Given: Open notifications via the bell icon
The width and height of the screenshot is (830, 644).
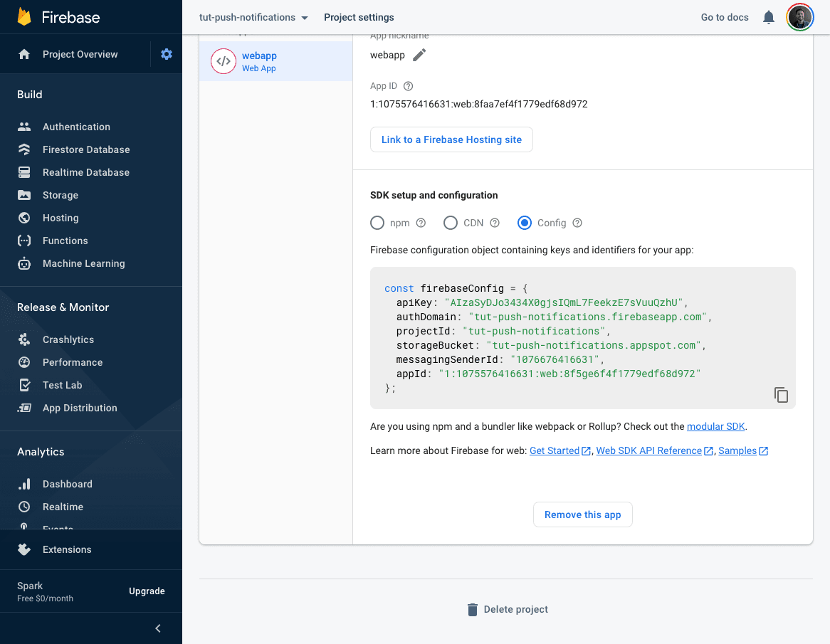Looking at the screenshot, I should point(768,17).
